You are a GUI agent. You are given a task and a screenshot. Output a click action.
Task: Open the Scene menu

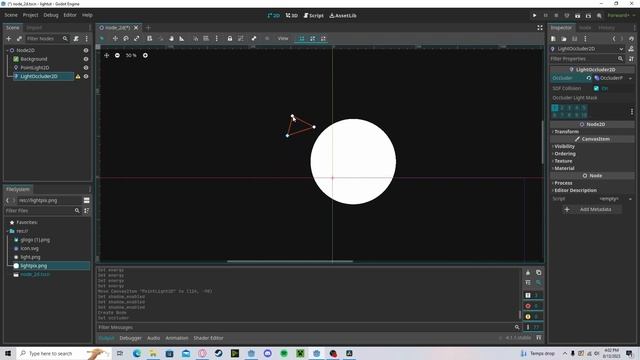click(x=11, y=15)
